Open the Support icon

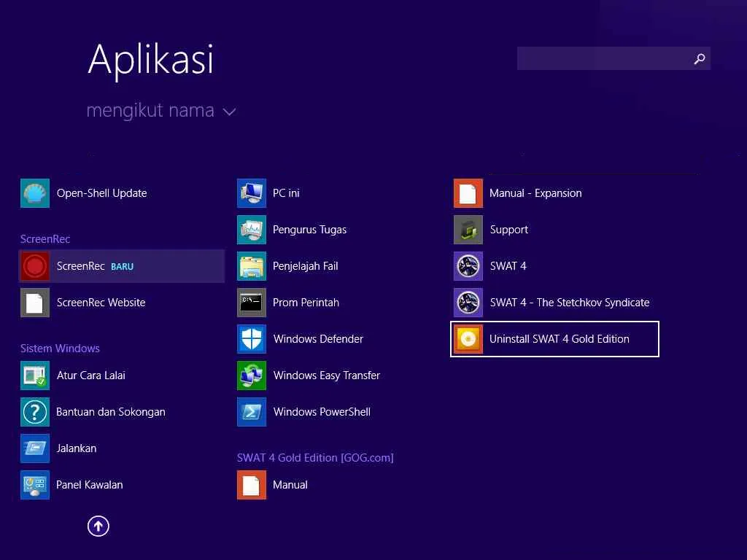click(468, 230)
